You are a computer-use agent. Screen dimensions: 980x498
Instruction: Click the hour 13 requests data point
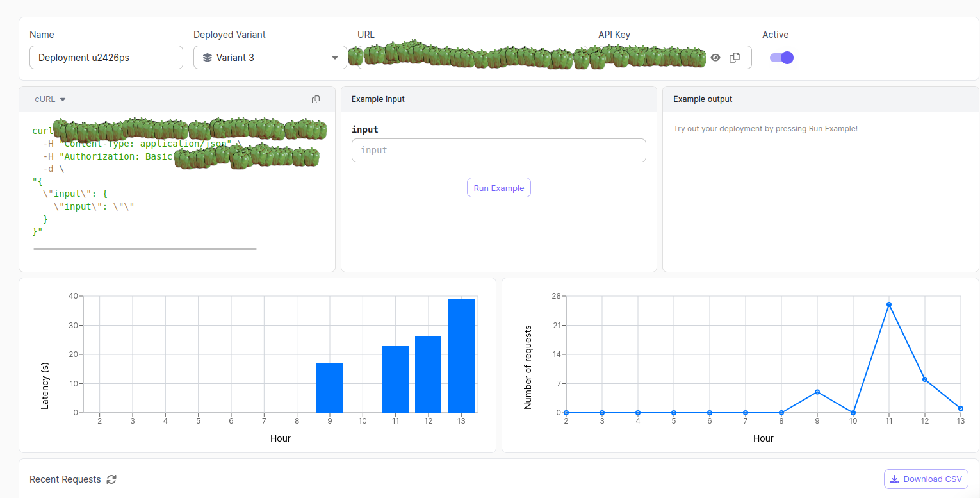[x=961, y=408]
